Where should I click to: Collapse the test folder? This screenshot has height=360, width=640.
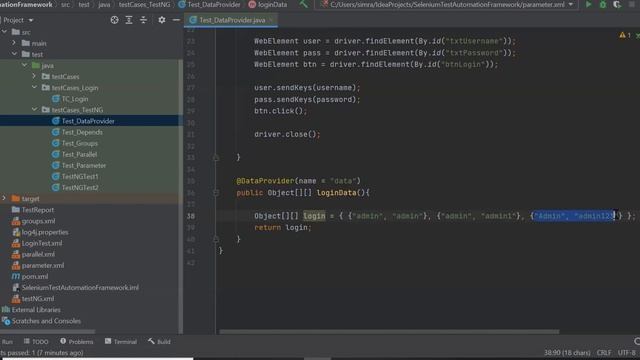click(14, 54)
